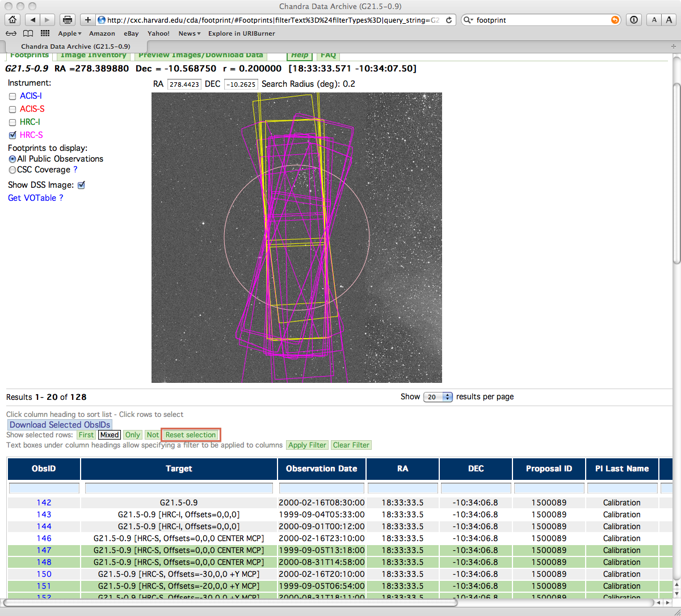Go back with the left arrow button
The width and height of the screenshot is (681, 616).
pos(32,20)
